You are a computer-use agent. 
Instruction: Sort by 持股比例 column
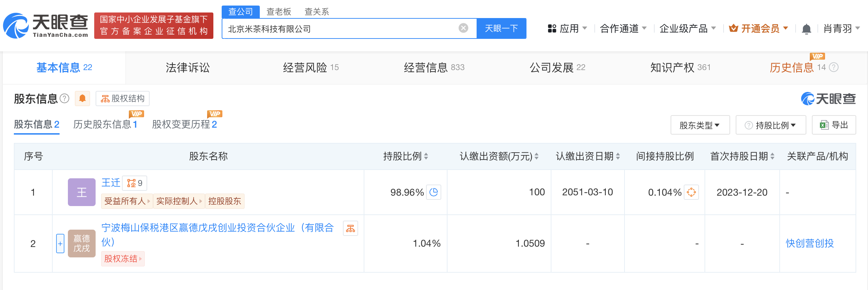click(x=426, y=156)
